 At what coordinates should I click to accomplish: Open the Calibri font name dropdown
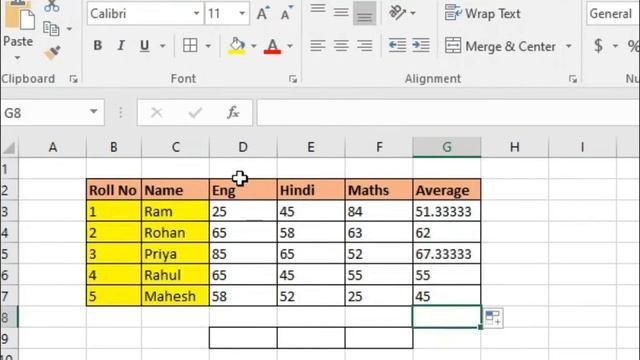point(196,13)
